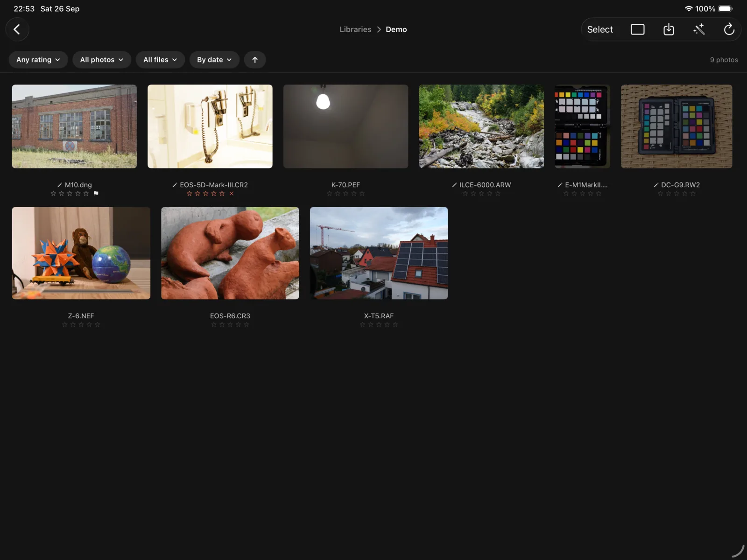Open the M10.dng brick building thumbnail

(x=74, y=126)
